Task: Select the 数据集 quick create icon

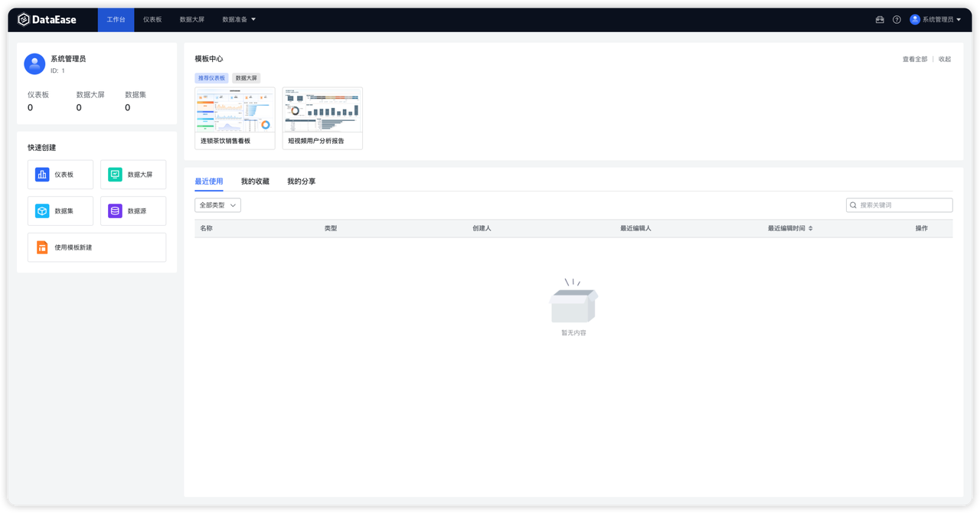Action: (41, 211)
